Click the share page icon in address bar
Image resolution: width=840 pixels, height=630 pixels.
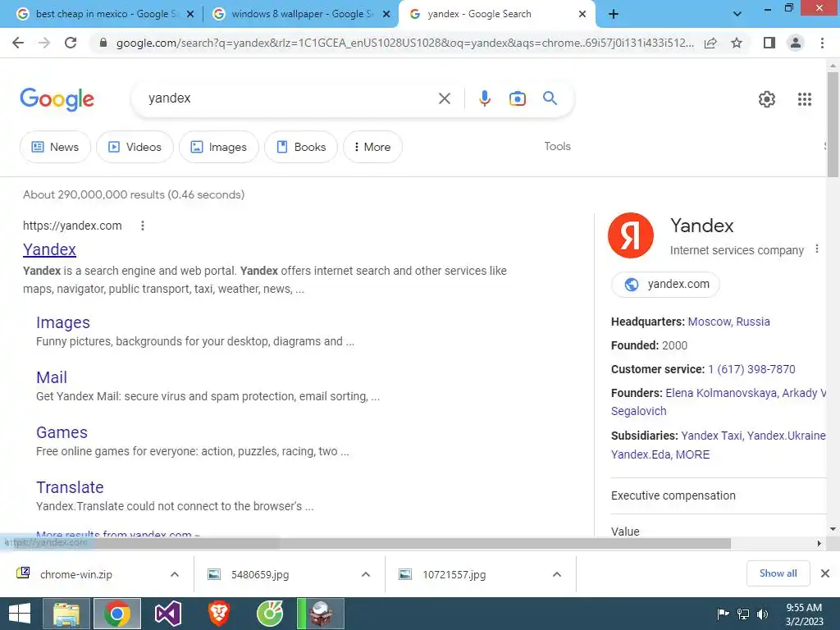click(x=710, y=43)
